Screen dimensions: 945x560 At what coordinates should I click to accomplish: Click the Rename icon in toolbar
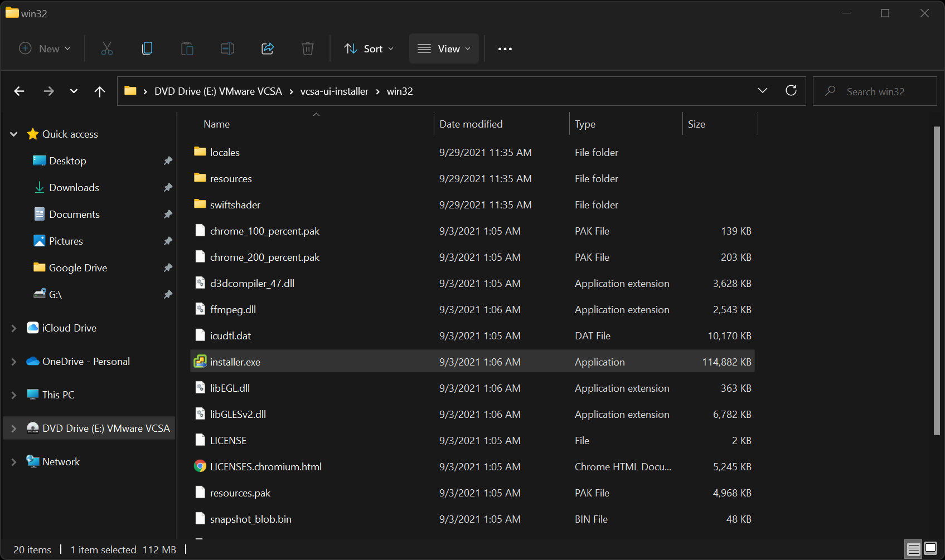click(x=227, y=49)
